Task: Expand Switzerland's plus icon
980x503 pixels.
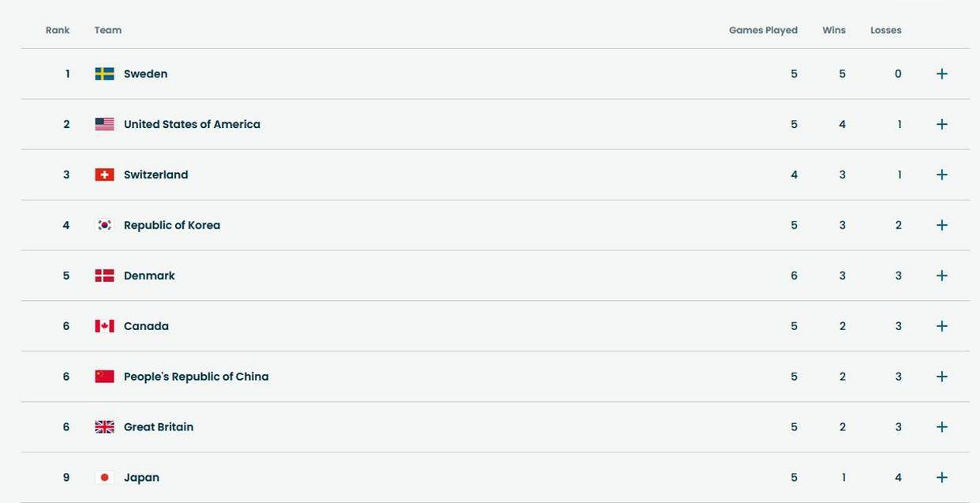Action: 941,175
